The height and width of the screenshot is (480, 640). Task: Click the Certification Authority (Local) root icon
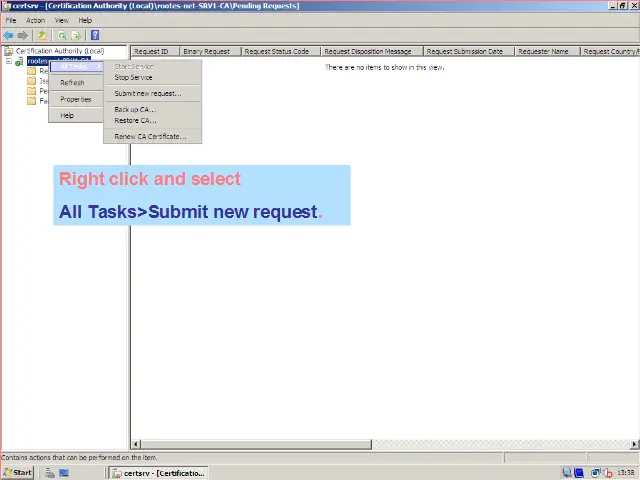(8, 51)
